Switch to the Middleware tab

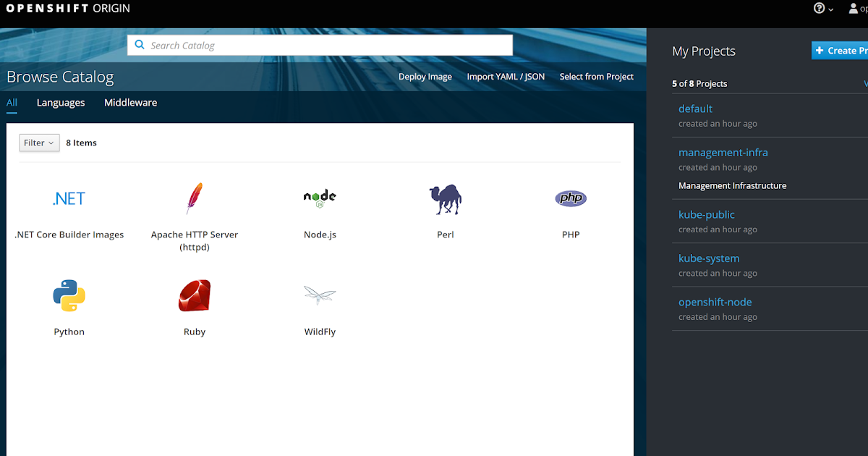pyautogui.click(x=130, y=103)
